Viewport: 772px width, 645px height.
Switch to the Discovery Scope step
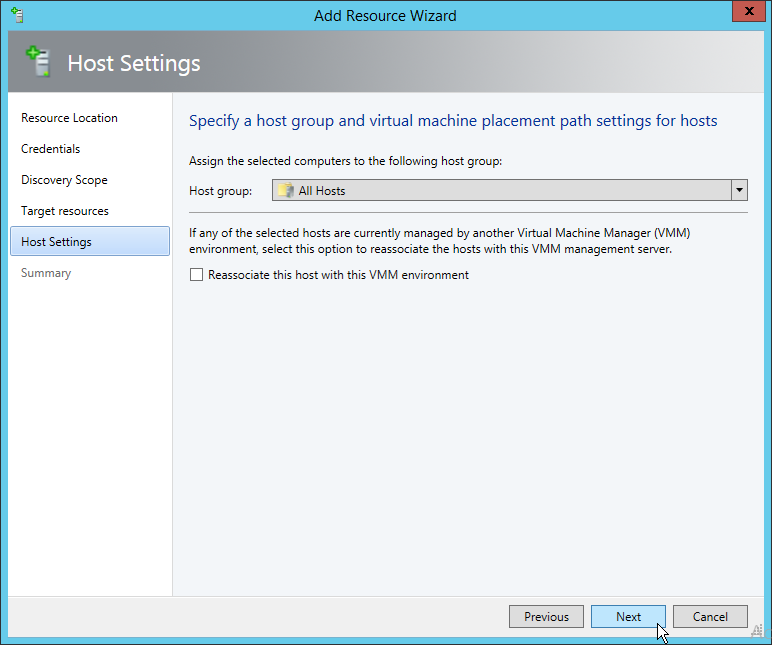tap(64, 180)
